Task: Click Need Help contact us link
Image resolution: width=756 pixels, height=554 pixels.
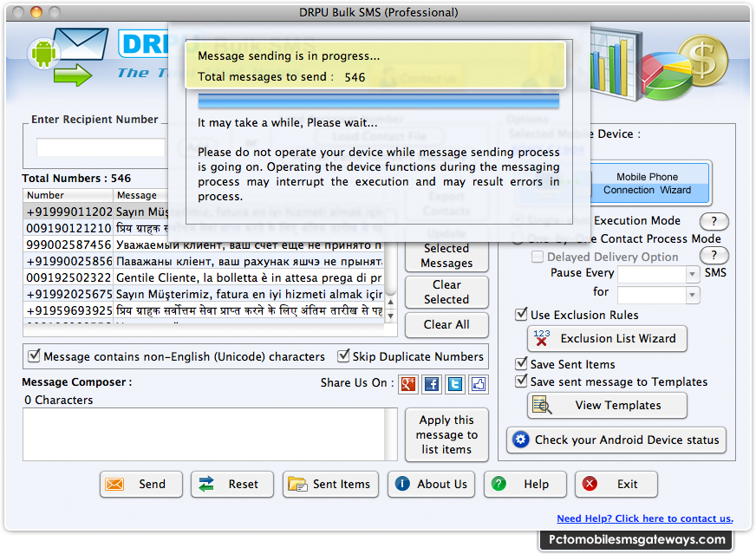Action: click(645, 518)
